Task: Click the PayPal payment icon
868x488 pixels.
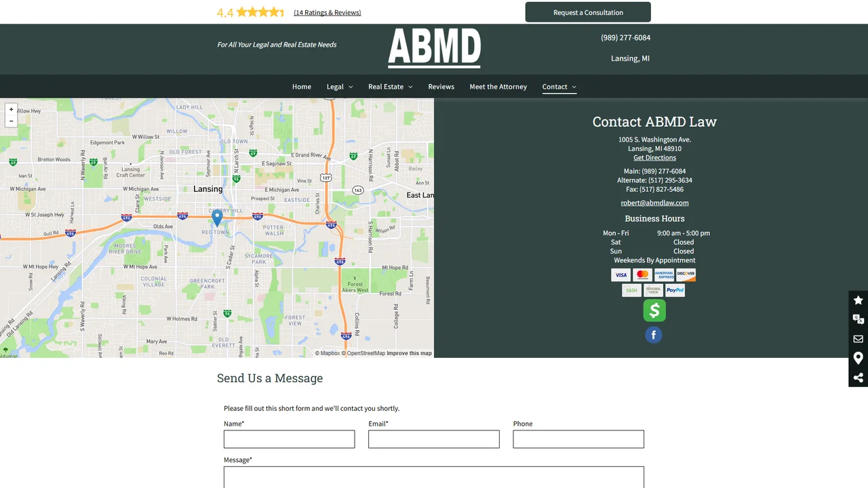Action: pos(675,290)
